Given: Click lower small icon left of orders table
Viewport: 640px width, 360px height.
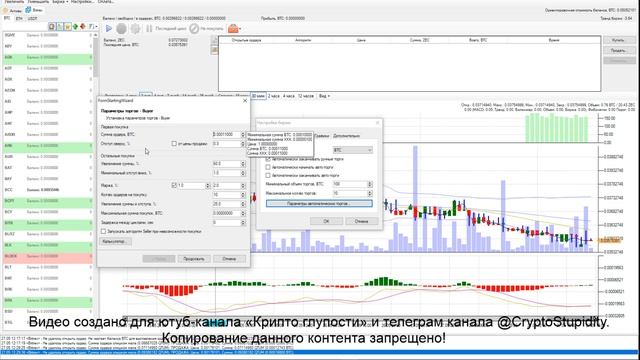Looking at the screenshot, I should (214, 50).
